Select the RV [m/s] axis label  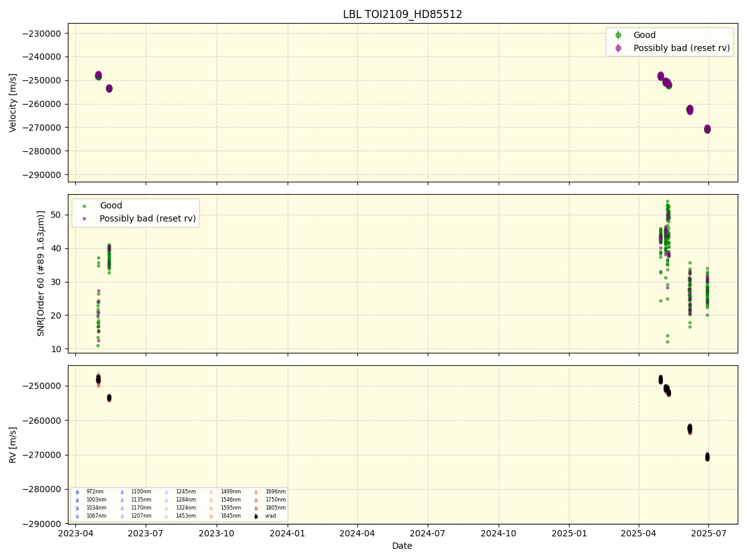click(x=13, y=444)
